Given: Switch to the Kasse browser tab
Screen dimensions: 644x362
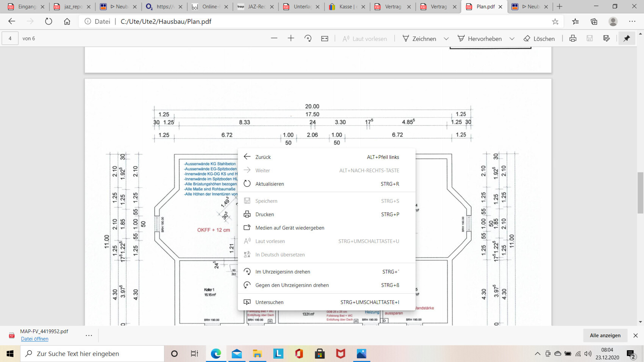Looking at the screenshot, I should [x=345, y=6].
